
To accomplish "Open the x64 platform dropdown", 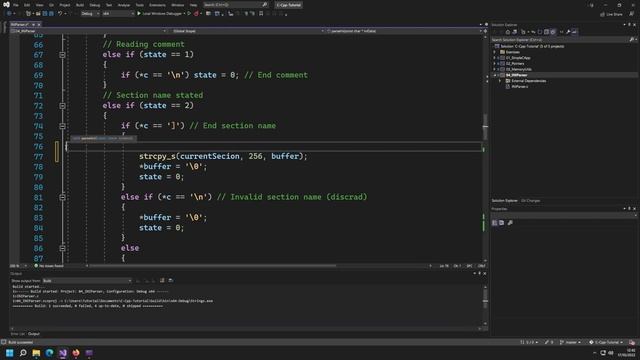I will point(118,13).
